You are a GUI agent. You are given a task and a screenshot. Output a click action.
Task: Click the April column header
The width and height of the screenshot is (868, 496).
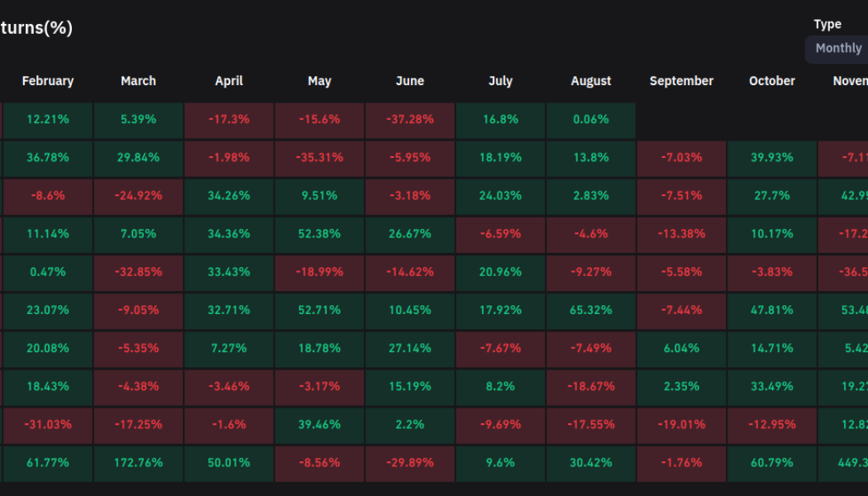pyautogui.click(x=229, y=80)
